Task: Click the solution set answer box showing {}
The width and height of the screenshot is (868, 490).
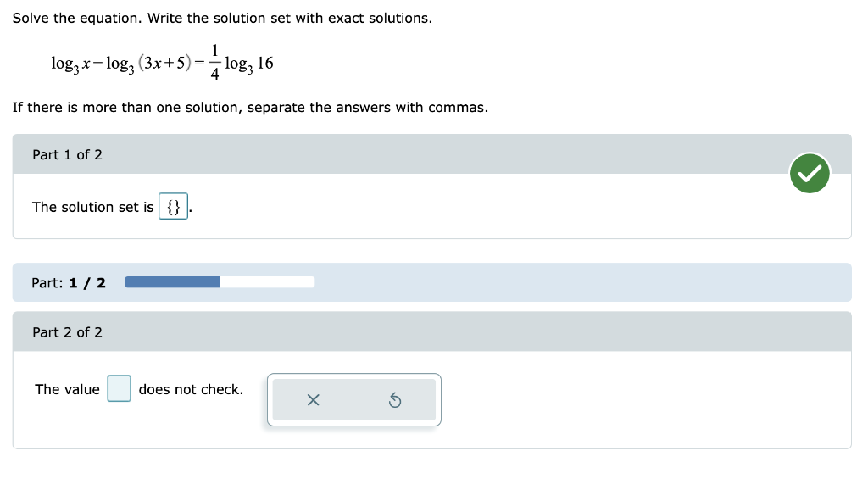Action: [173, 206]
